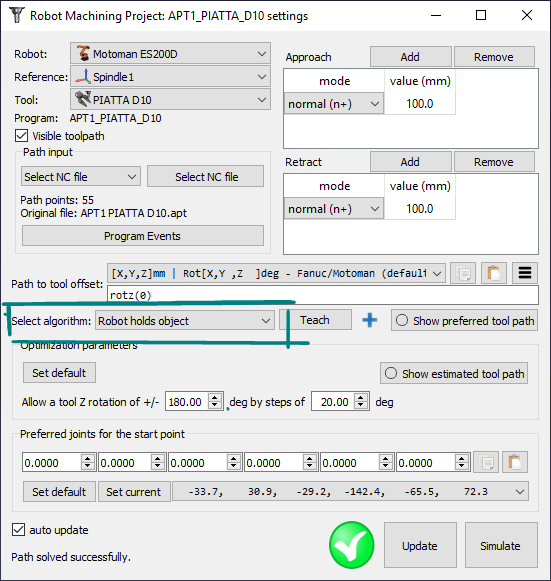Open the Select algorithm dropdown
The width and height of the screenshot is (551, 581).
pyautogui.click(x=185, y=321)
